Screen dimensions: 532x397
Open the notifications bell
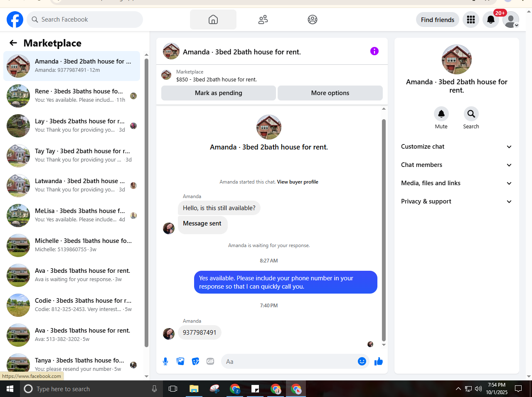pyautogui.click(x=491, y=20)
